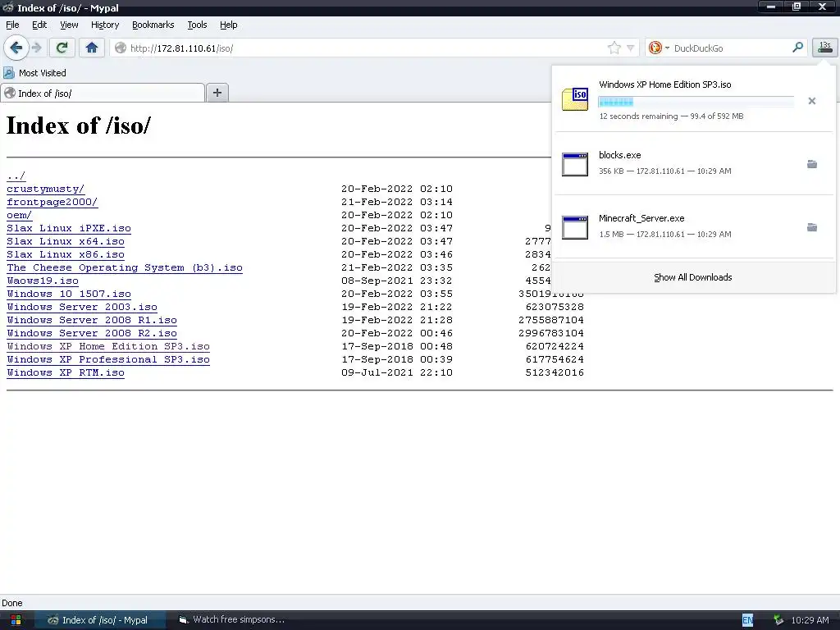
Task: Click the network tray icon
Action: point(778,620)
